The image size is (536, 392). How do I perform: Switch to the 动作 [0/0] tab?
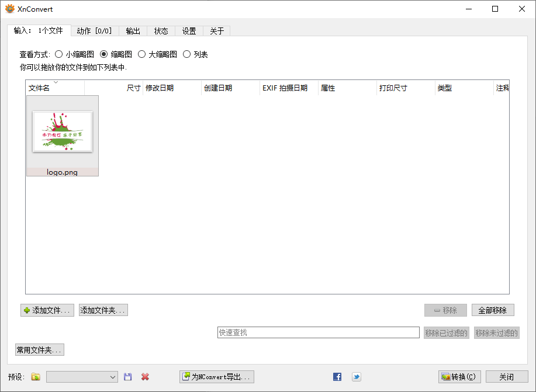coord(94,31)
